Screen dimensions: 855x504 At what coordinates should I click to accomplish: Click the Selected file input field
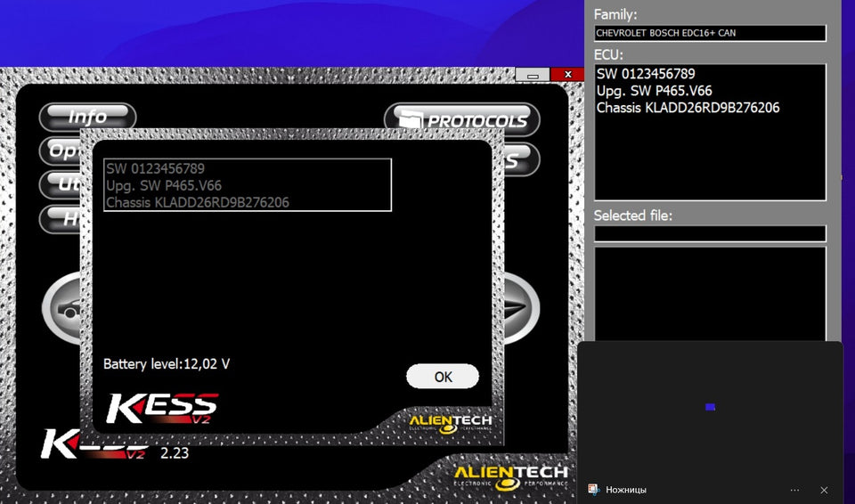(710, 233)
